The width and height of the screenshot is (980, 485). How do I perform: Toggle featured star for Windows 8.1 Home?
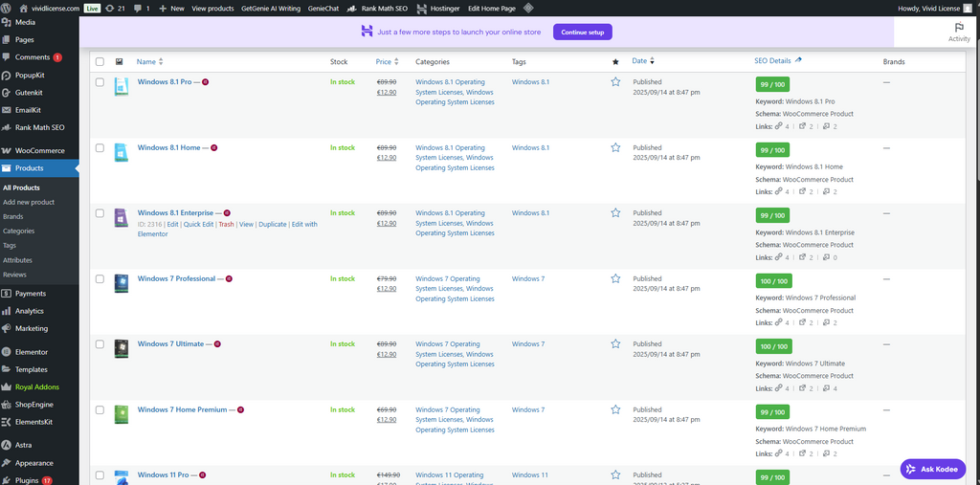pos(615,147)
